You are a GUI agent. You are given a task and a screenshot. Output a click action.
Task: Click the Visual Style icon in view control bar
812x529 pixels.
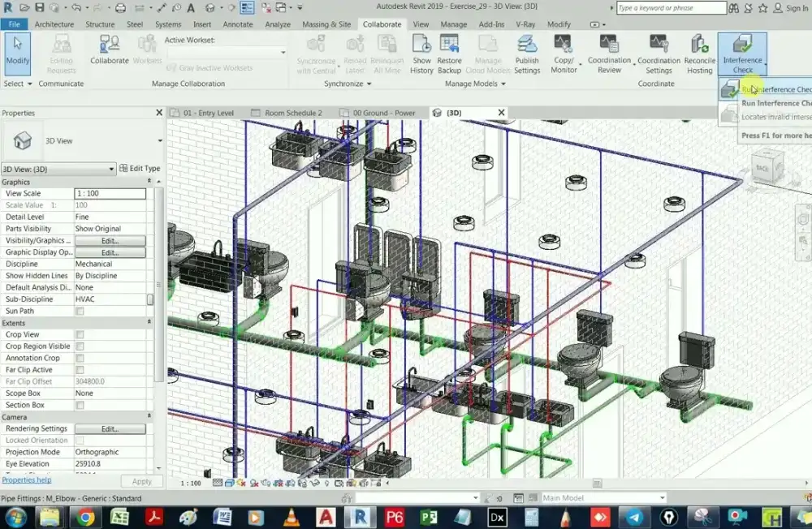[x=230, y=483]
